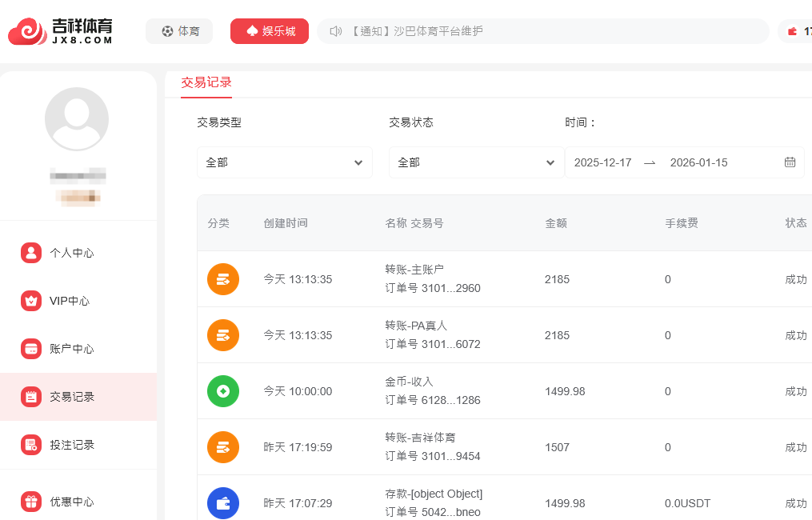The image size is (812, 520).
Task: Select 投注记录 in the sidebar
Action: [72, 445]
